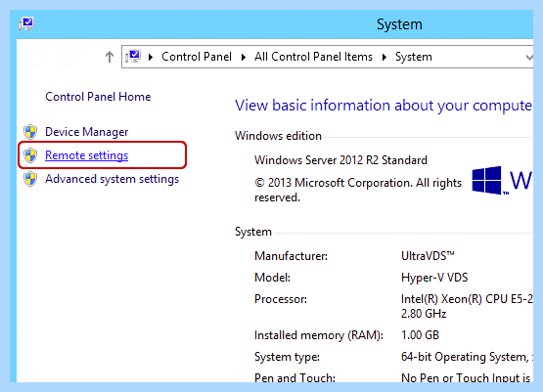Go to Control Panel breadcrumb
Viewport: 543px width, 392px height.
coord(197,57)
